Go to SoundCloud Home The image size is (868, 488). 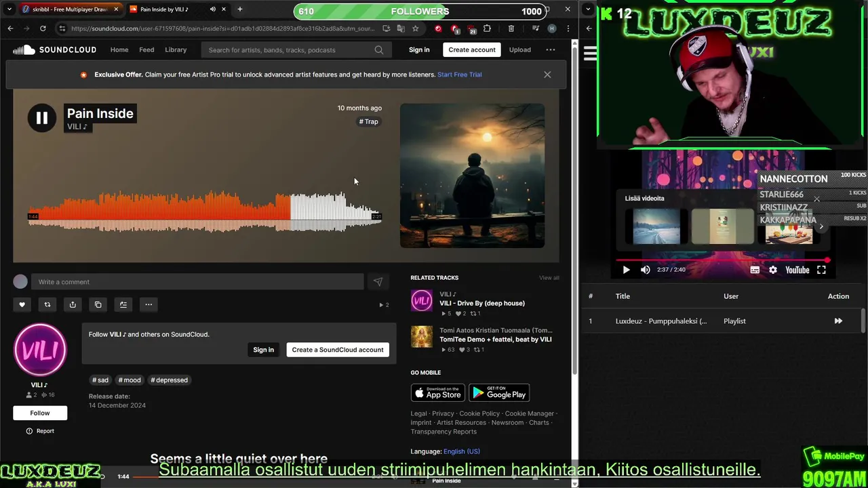[119, 49]
